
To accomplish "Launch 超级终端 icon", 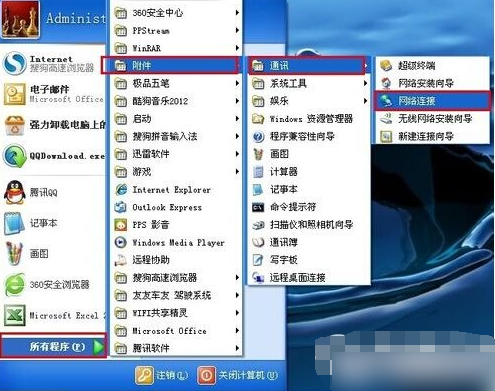I will [x=386, y=65].
